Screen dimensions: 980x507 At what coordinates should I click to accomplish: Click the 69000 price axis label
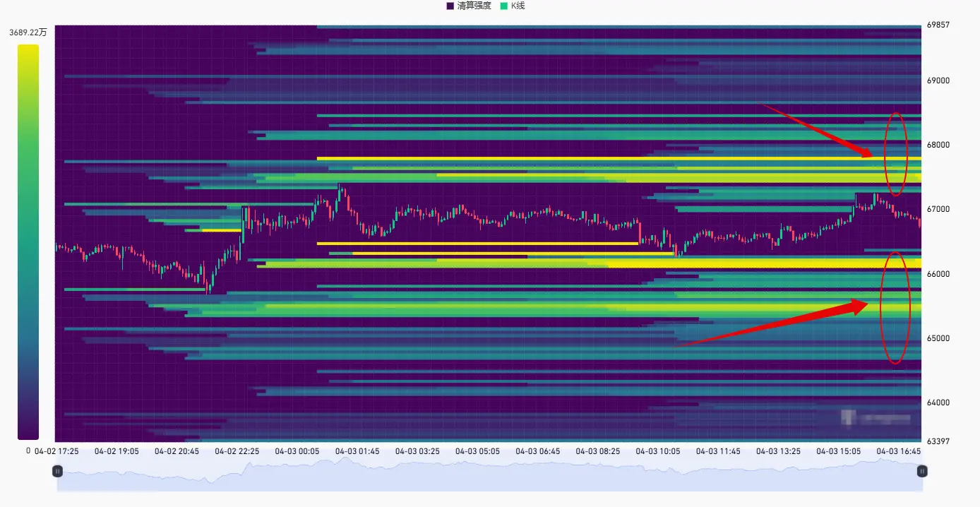click(938, 80)
